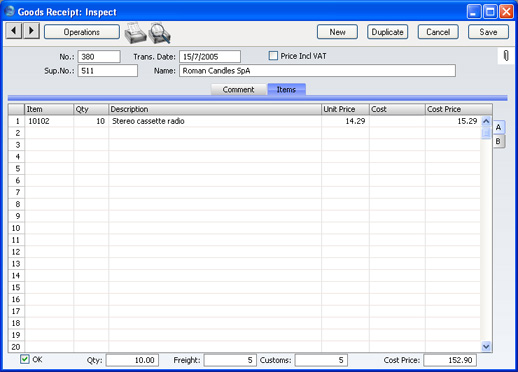Click the globe icon in title bar
This screenshot has height=372, width=518.
click(x=9, y=12)
